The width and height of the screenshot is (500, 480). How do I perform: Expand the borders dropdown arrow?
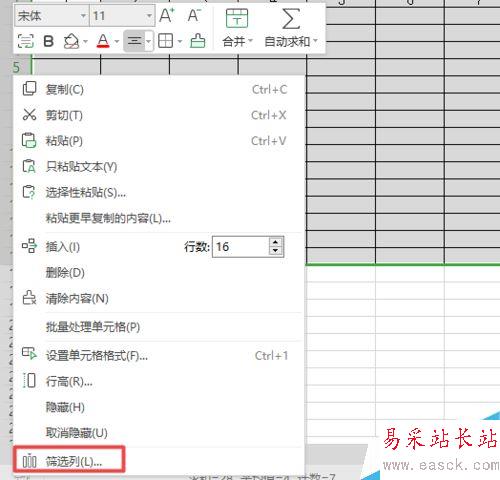point(180,41)
